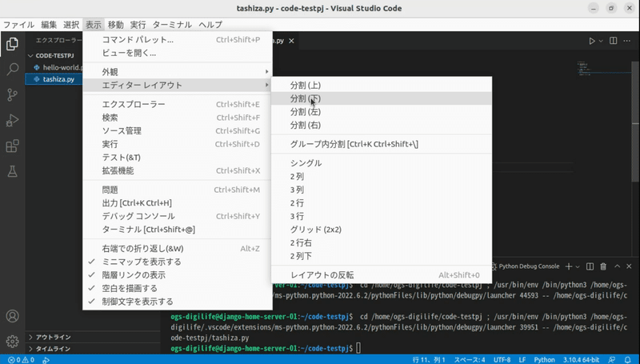This screenshot has width=640, height=364.
Task: Open the editor More Actions ellipsis
Action: click(x=627, y=41)
